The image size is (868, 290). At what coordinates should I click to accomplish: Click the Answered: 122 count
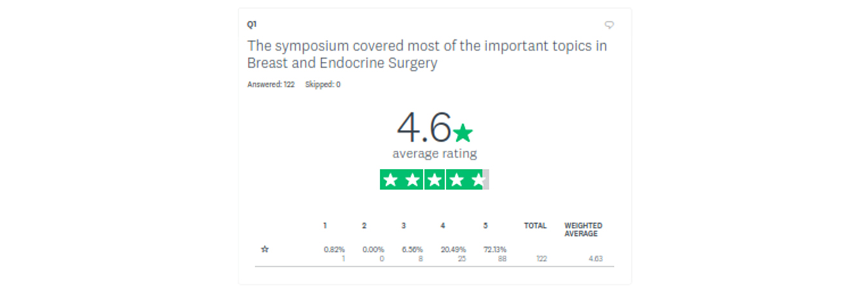(271, 84)
